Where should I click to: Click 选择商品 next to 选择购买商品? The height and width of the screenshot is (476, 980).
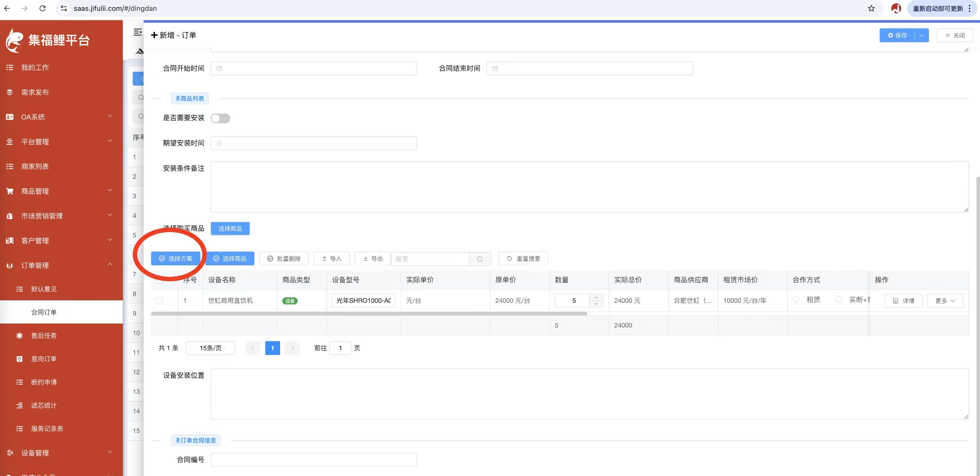[x=230, y=229]
